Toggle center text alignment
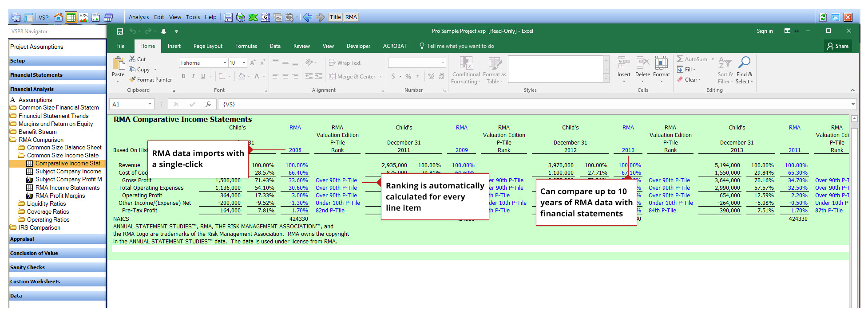Viewport: 868px width, 317px height. tap(285, 76)
